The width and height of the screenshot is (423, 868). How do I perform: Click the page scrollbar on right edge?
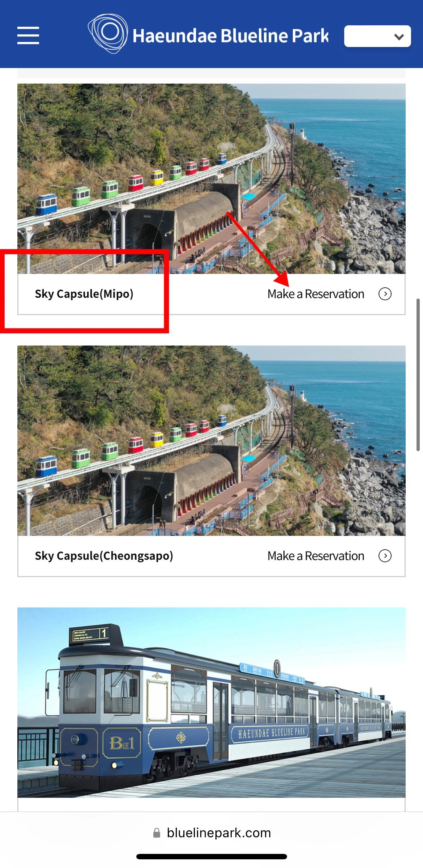(x=418, y=374)
